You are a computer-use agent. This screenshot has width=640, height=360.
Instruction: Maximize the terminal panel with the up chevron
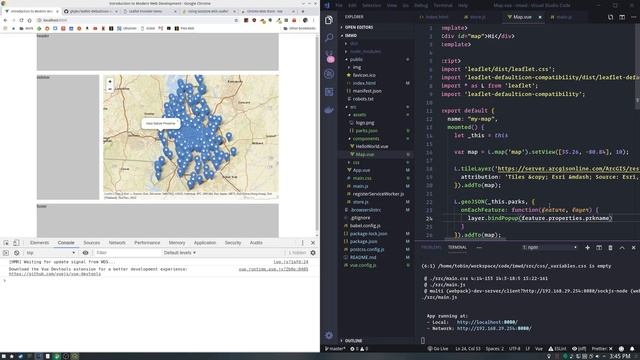tap(622, 247)
